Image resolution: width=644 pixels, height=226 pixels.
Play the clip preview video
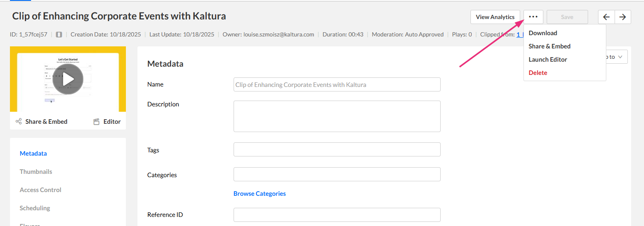click(68, 79)
